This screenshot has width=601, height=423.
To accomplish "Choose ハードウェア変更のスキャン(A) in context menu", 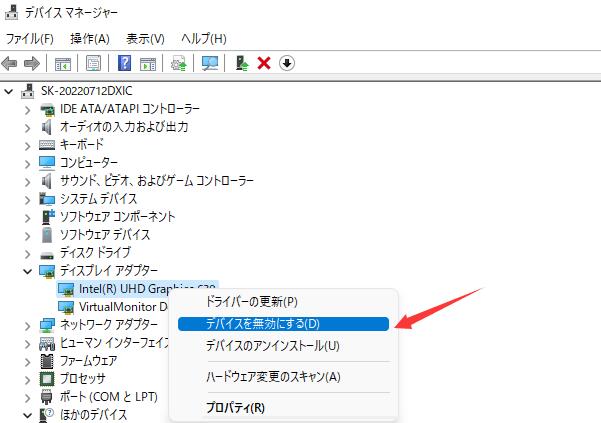I will (283, 377).
